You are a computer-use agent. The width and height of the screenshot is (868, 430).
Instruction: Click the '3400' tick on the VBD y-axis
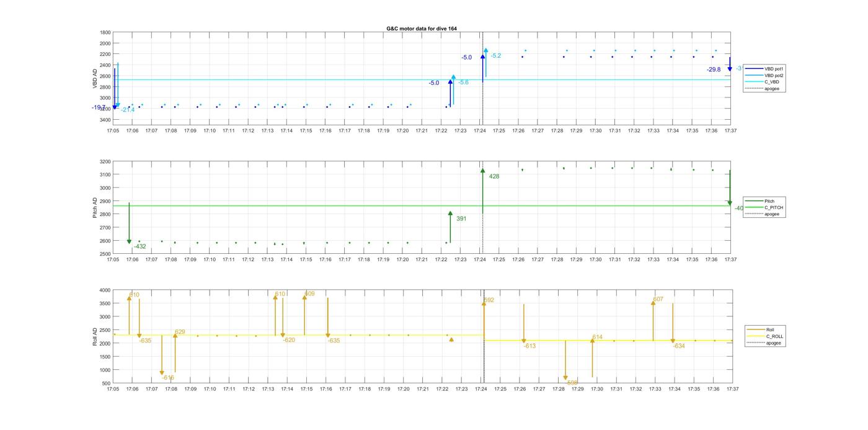[105, 119]
